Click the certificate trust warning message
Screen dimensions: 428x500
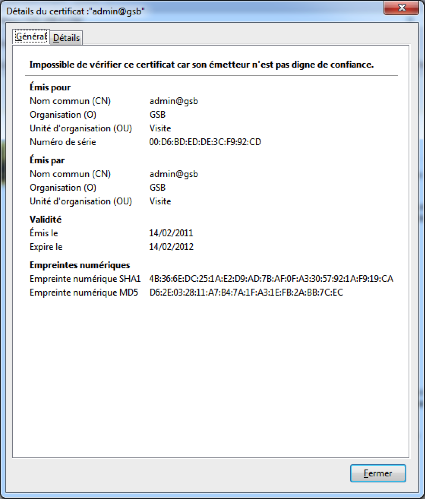[x=201, y=65]
